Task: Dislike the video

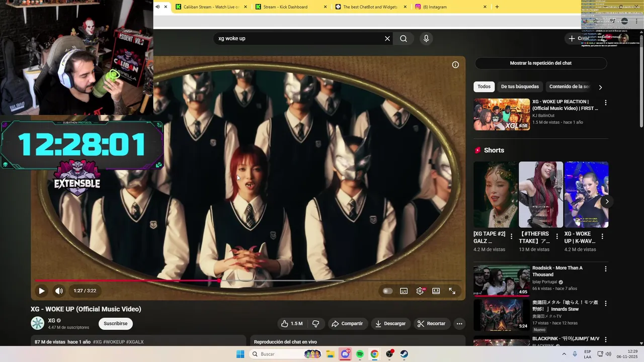Action: [x=316, y=324]
